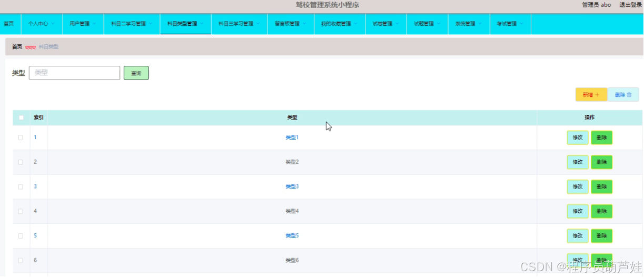Click 修改 button in 类型3 row
This screenshot has height=277, width=644.
click(x=578, y=186)
